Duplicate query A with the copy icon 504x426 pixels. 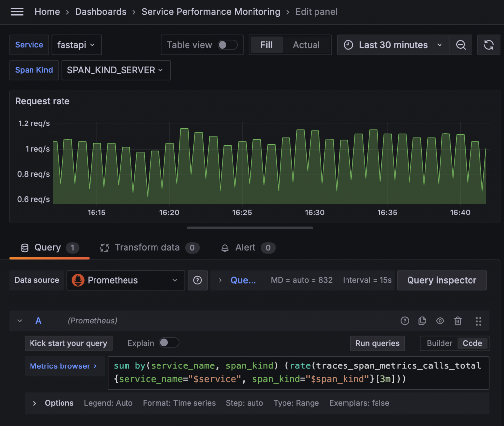[422, 321]
